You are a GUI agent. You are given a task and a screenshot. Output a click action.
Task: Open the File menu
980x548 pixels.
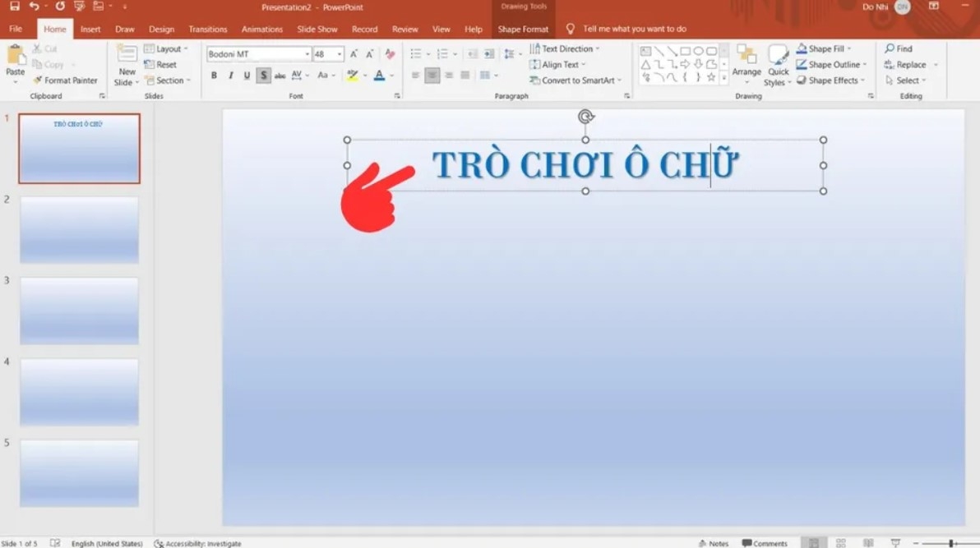(x=16, y=29)
